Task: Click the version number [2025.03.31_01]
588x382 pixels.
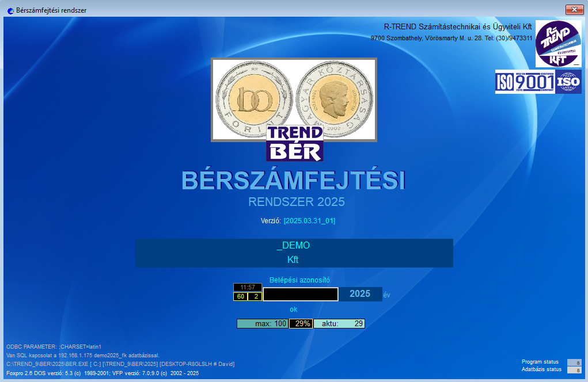Action: [x=309, y=221]
